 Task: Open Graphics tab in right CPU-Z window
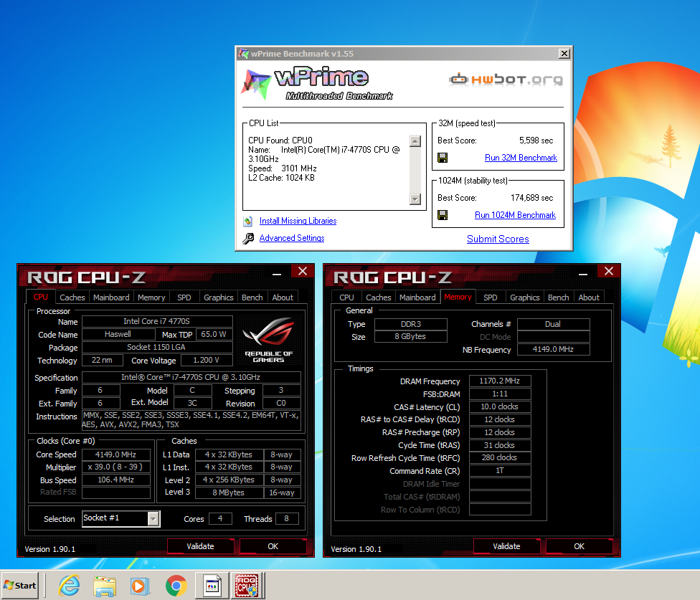tap(524, 297)
